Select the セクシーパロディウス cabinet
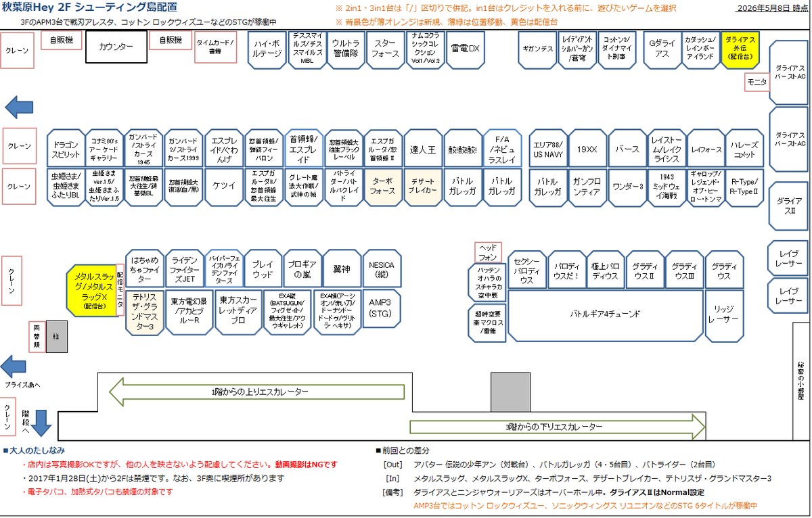This screenshot has height=518, width=812. coord(527,270)
